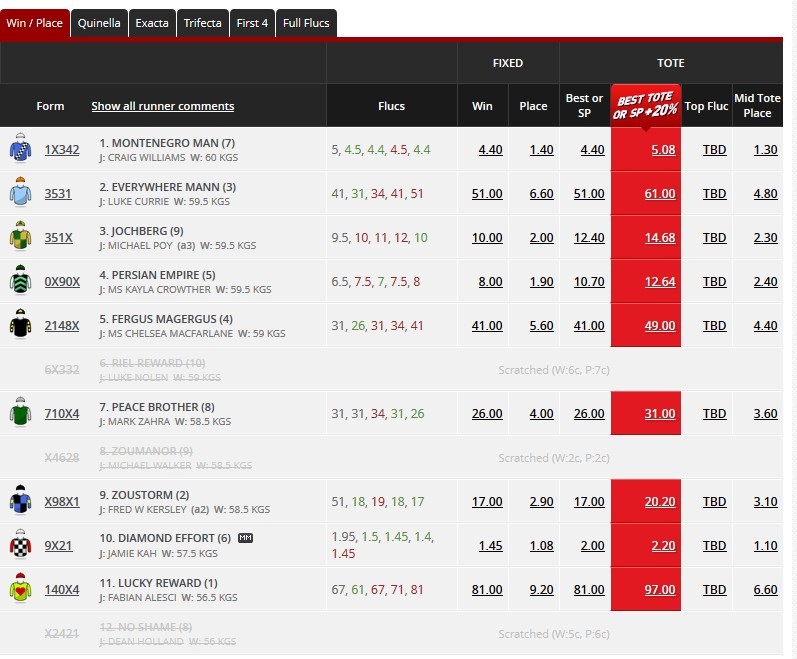Click Peace Brother's jockey silk icon
This screenshot has width=797, height=659.
click(x=20, y=412)
